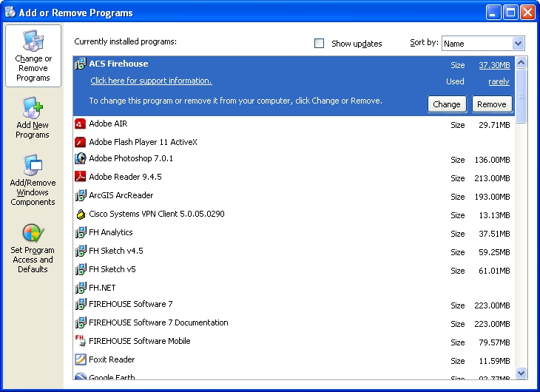
Task: Maximize the Add or Remove Programs window
Action: point(510,13)
